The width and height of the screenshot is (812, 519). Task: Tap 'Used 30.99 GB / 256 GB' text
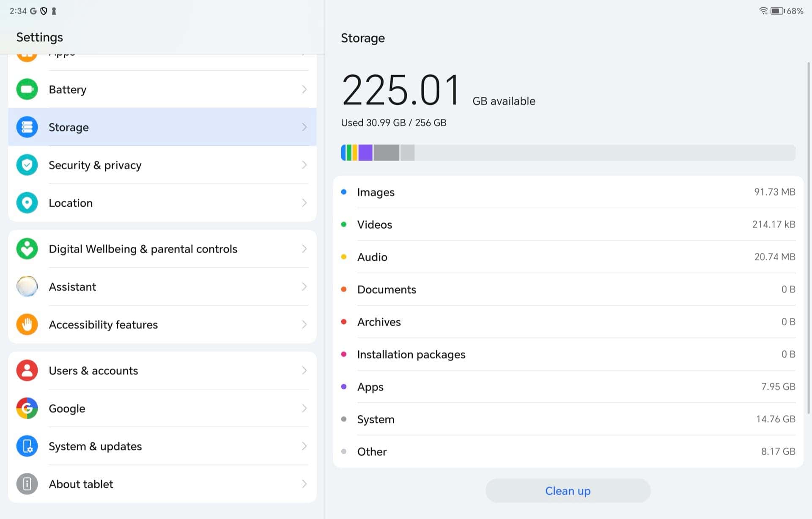pos(393,123)
